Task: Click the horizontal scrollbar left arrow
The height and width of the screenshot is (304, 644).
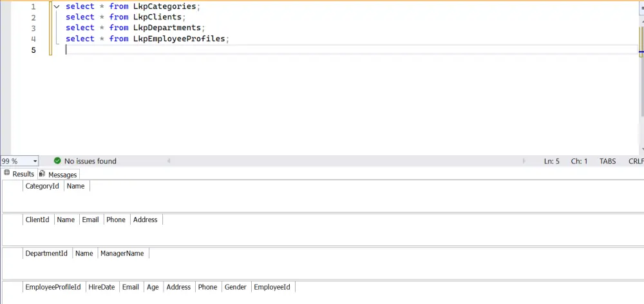Action: click(169, 161)
